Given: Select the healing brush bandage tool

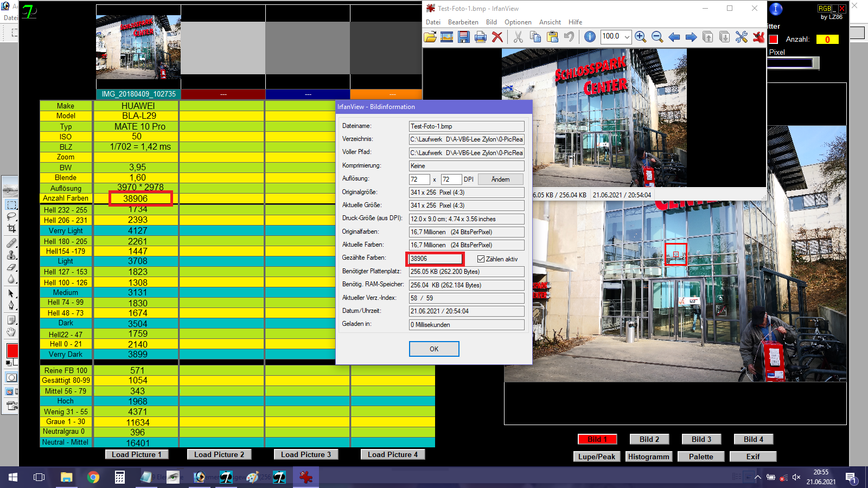Looking at the screenshot, I should click(x=11, y=243).
